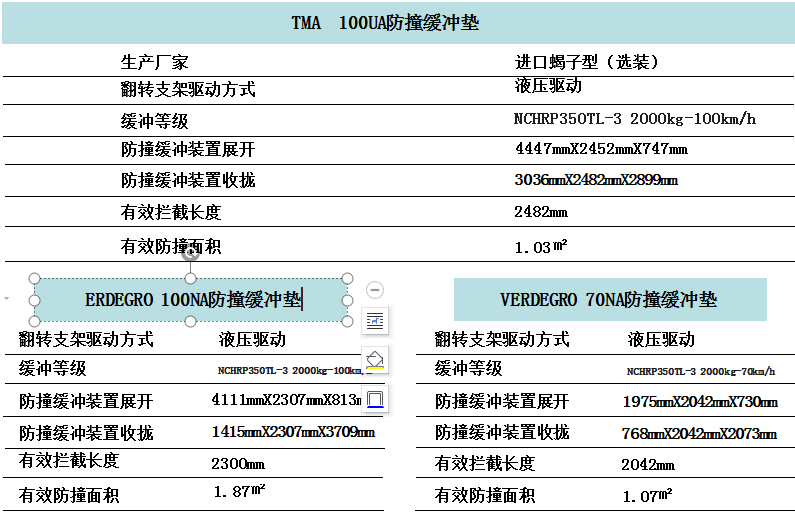Click the middle-left sizing handle of the selected text box

point(34,300)
